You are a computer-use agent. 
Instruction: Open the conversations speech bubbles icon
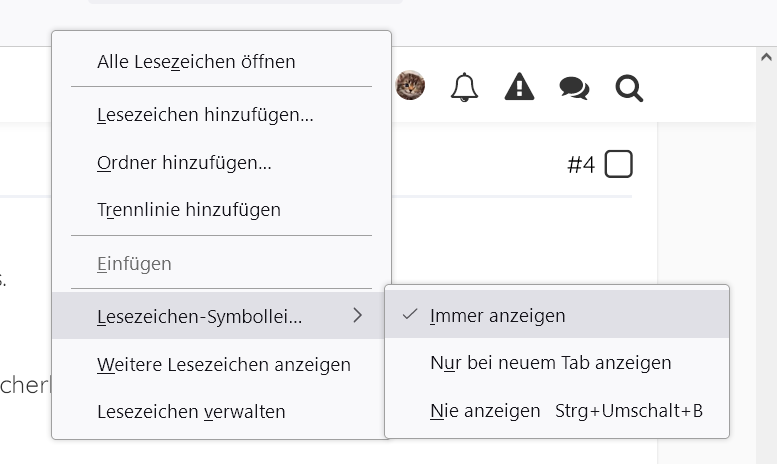tap(574, 89)
